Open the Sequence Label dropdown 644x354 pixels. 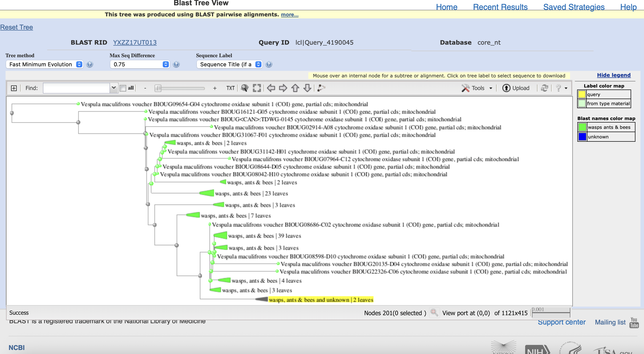click(x=229, y=64)
